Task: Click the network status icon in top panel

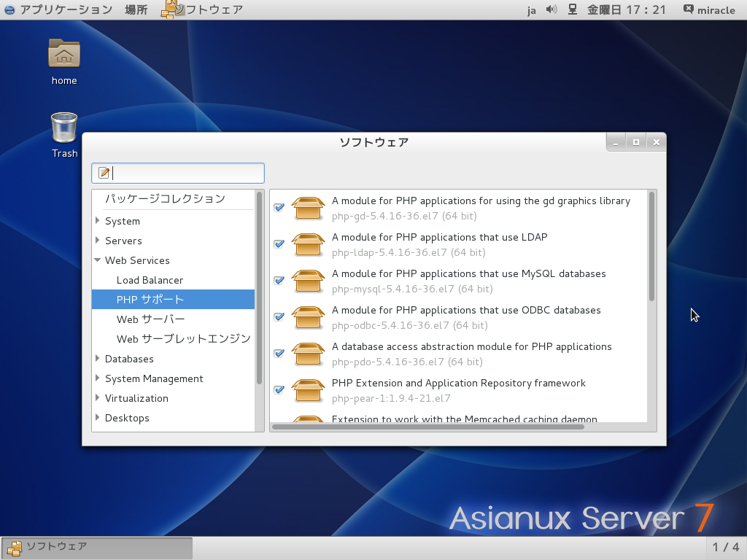Action: [573, 9]
